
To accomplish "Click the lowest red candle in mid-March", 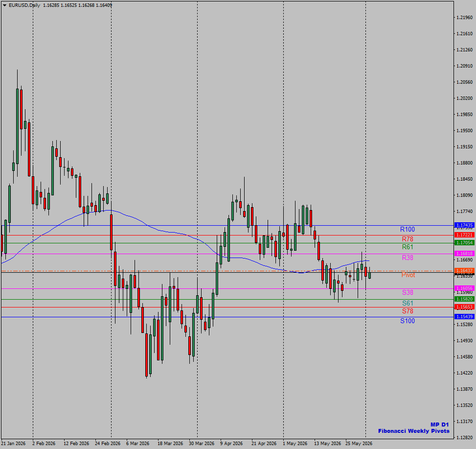I will (x=146, y=355).
